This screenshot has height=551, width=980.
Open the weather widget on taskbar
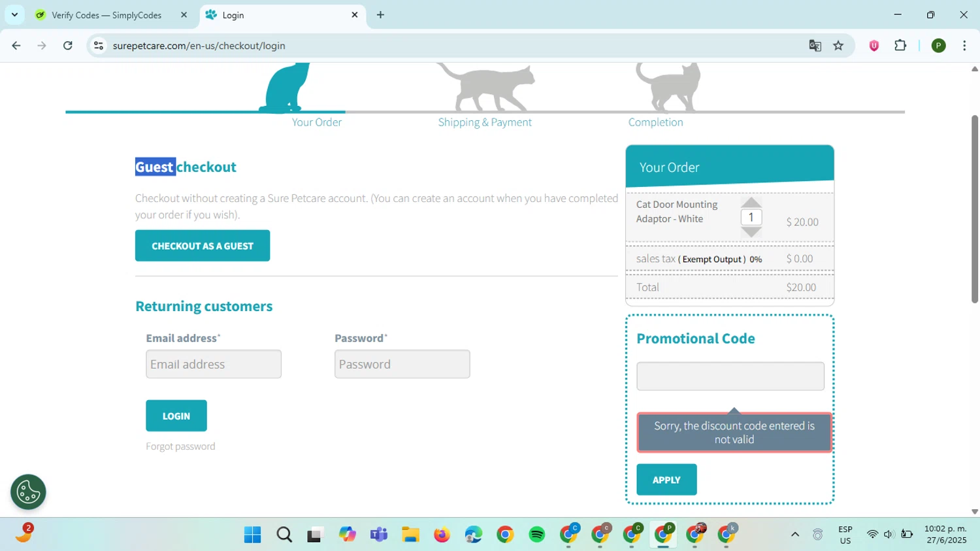point(24,534)
